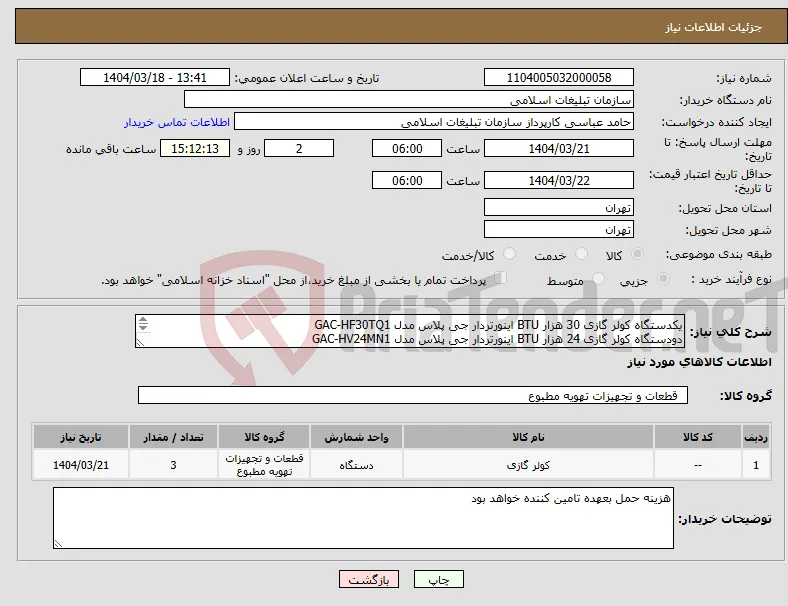Select the خدمت radio button
788x606 pixels.
click(581, 254)
